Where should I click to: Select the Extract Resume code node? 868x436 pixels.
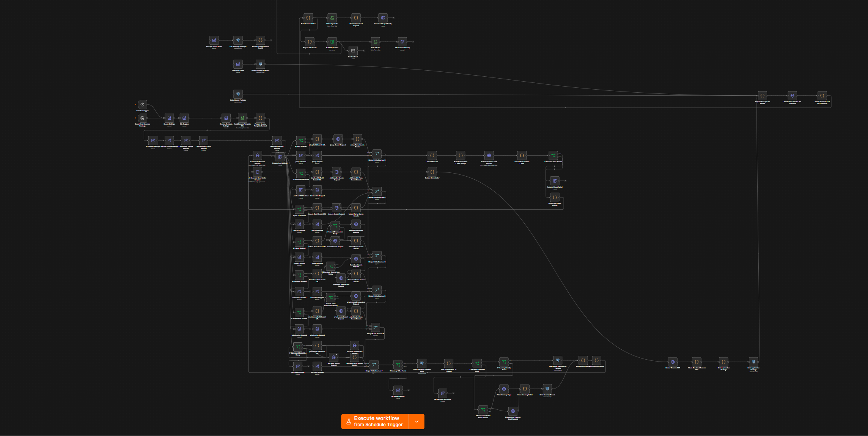(432, 155)
